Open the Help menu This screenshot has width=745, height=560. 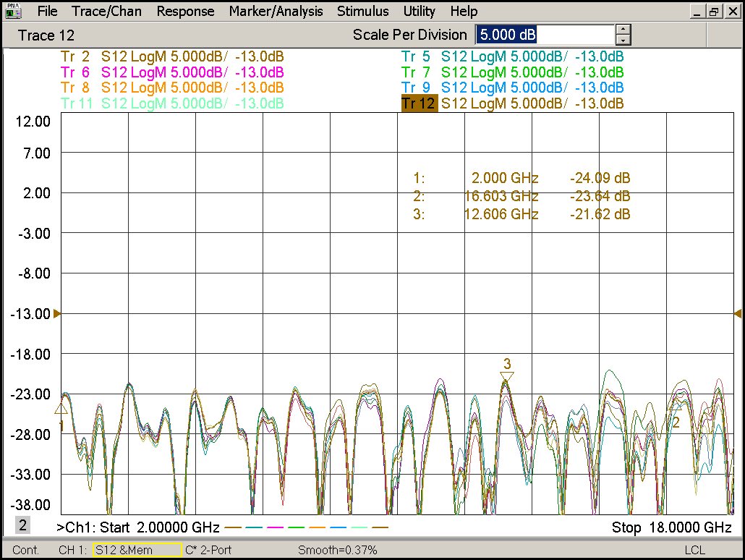[463, 12]
